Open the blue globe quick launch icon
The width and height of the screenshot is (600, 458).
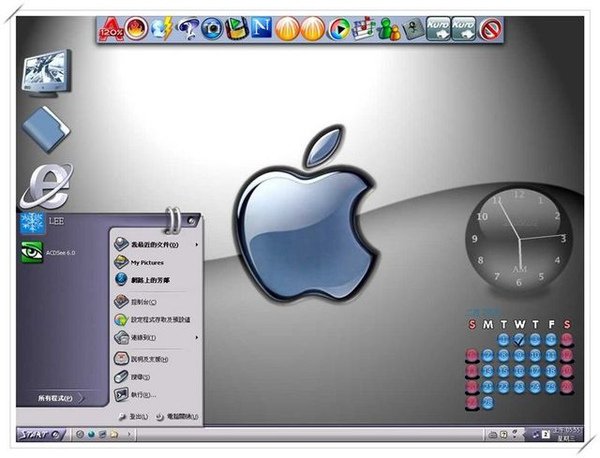click(x=91, y=434)
